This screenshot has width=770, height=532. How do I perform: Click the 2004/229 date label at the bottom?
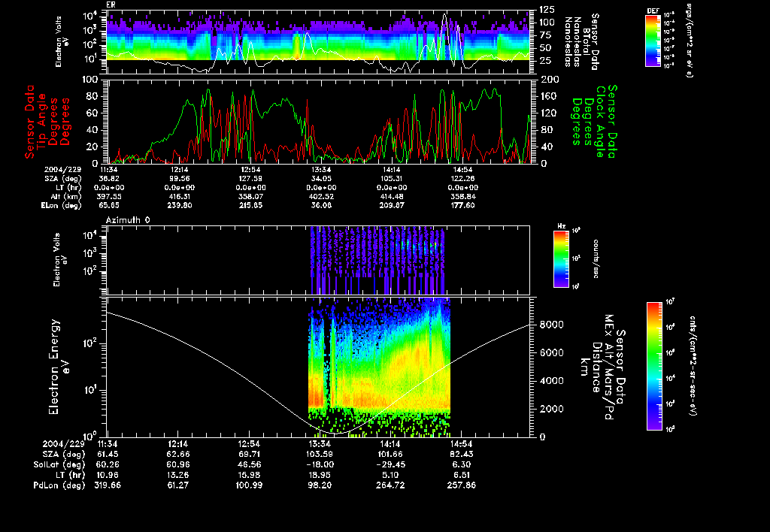pyautogui.click(x=63, y=443)
